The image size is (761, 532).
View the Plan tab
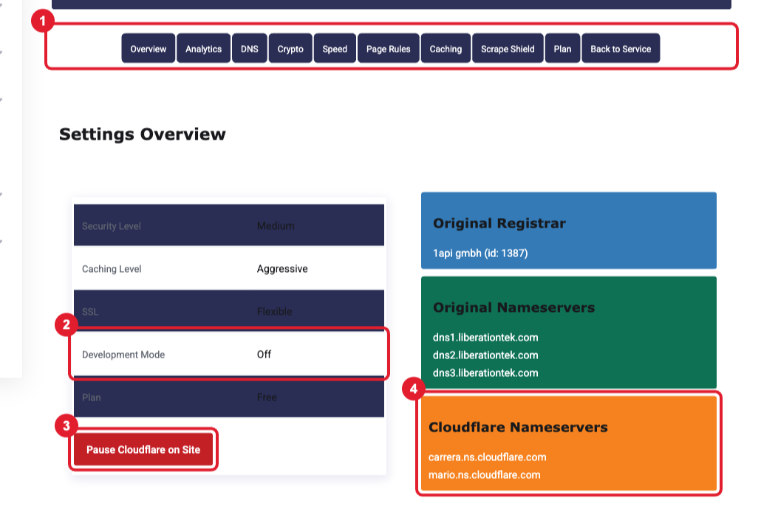coord(562,49)
